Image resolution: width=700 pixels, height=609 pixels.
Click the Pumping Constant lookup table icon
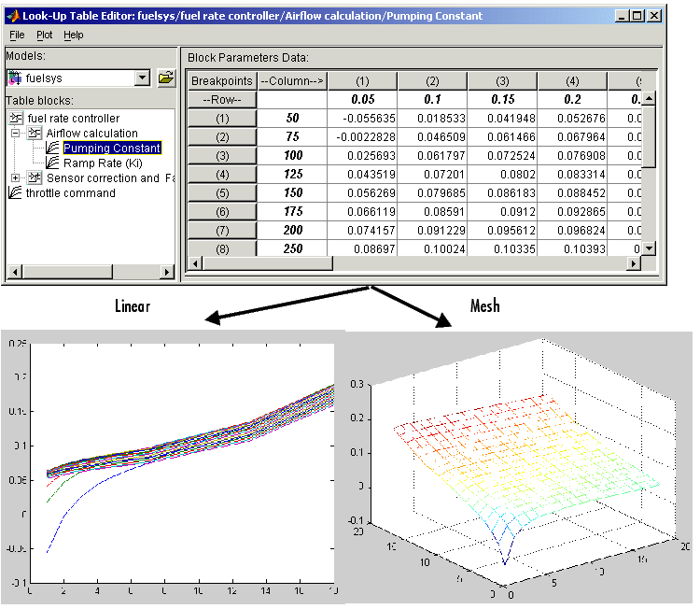(x=52, y=148)
